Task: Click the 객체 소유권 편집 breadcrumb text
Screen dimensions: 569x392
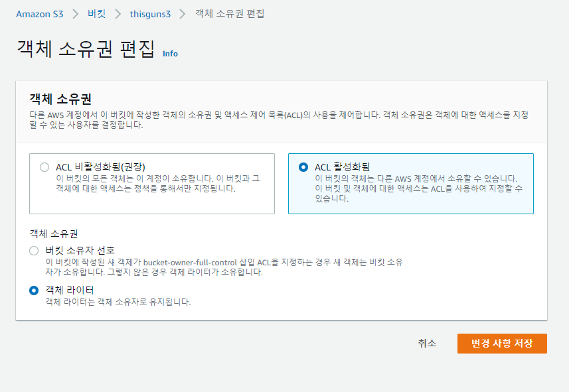Action: click(x=230, y=13)
